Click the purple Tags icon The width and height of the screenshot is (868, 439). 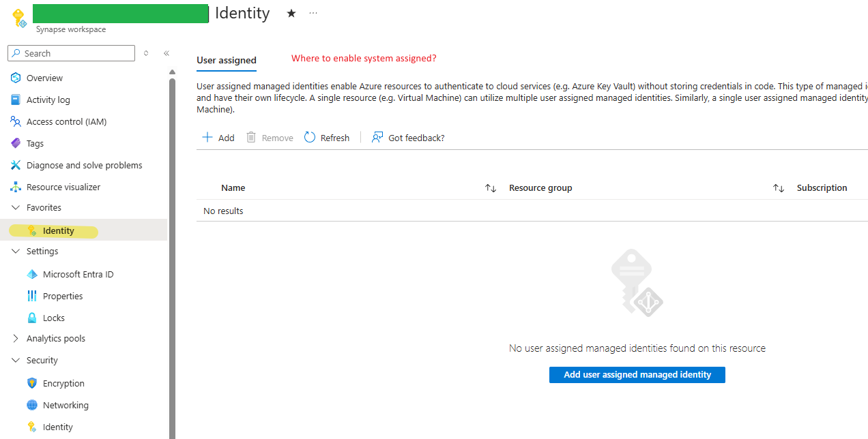click(x=16, y=143)
